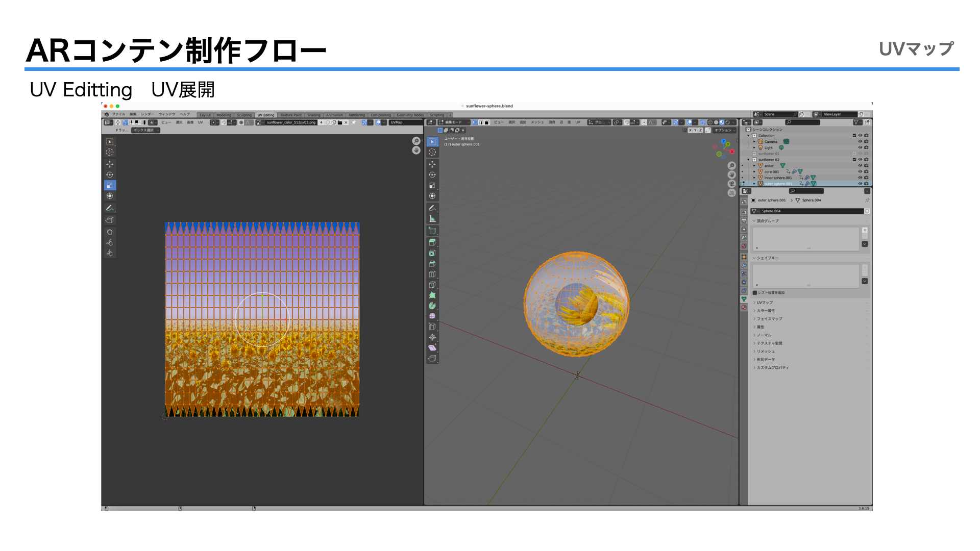Add a new vertex group with plus button
The height and width of the screenshot is (551, 980).
click(865, 230)
